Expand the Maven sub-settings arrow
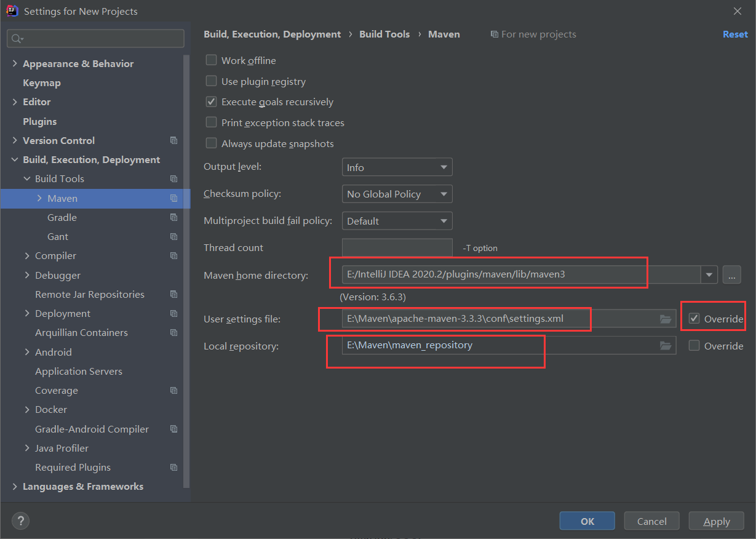This screenshot has width=756, height=539. [39, 198]
